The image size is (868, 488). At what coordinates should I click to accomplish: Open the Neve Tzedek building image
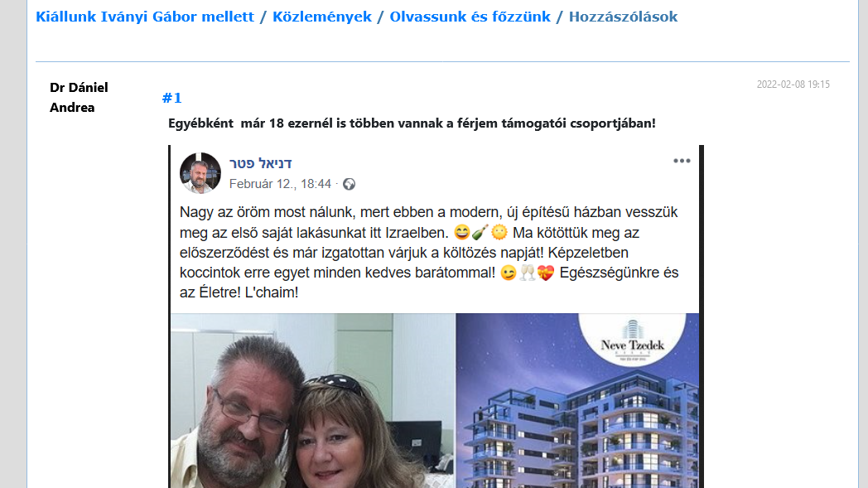pos(577,400)
